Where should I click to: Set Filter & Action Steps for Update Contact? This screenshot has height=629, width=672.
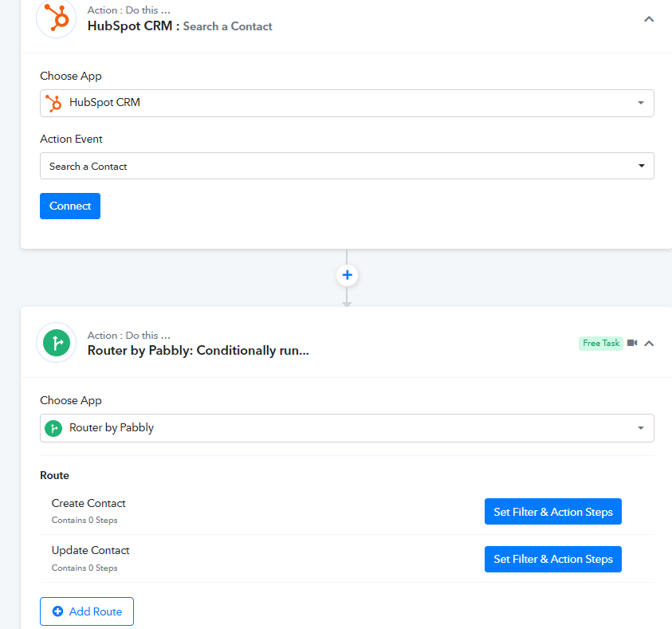[x=553, y=559]
